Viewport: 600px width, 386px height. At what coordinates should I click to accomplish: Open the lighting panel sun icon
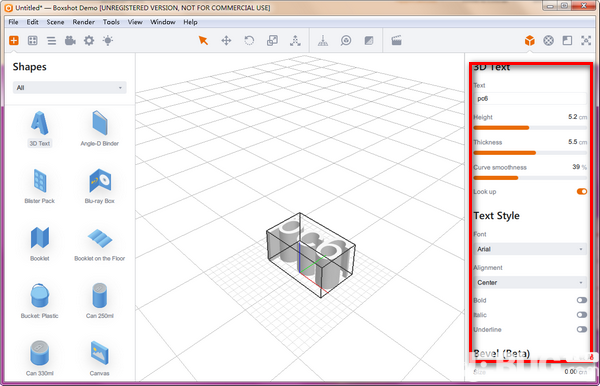coord(108,41)
